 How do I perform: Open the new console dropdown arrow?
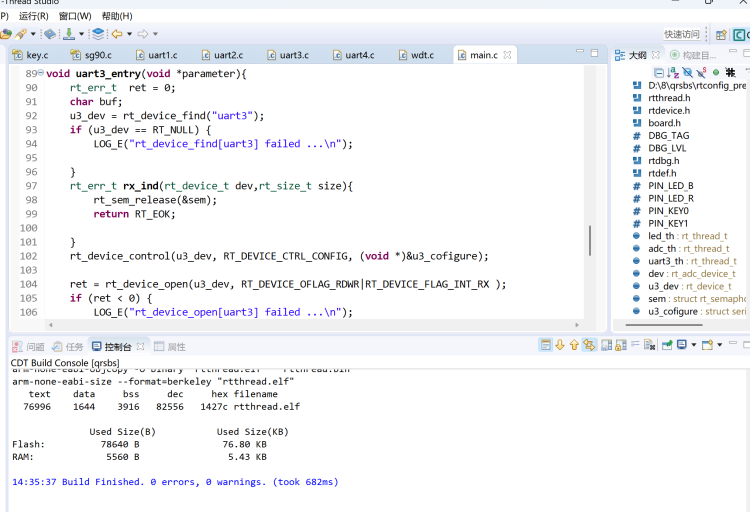point(719,345)
